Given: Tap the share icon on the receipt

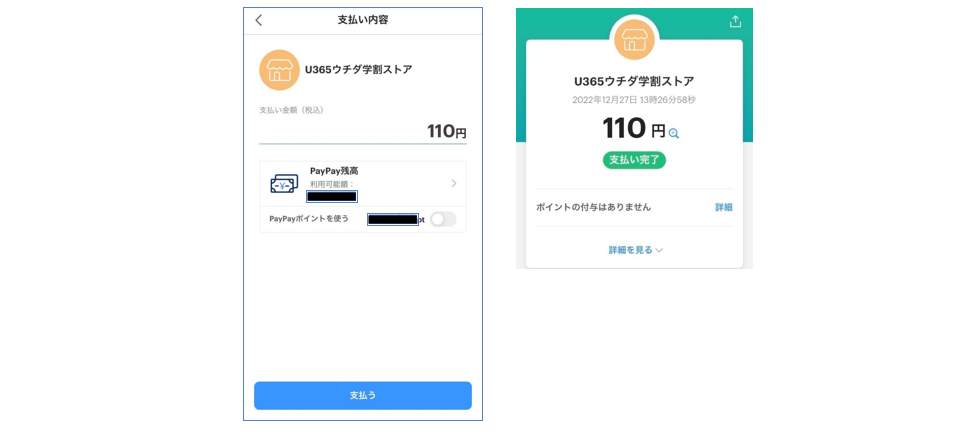Looking at the screenshot, I should tap(736, 21).
